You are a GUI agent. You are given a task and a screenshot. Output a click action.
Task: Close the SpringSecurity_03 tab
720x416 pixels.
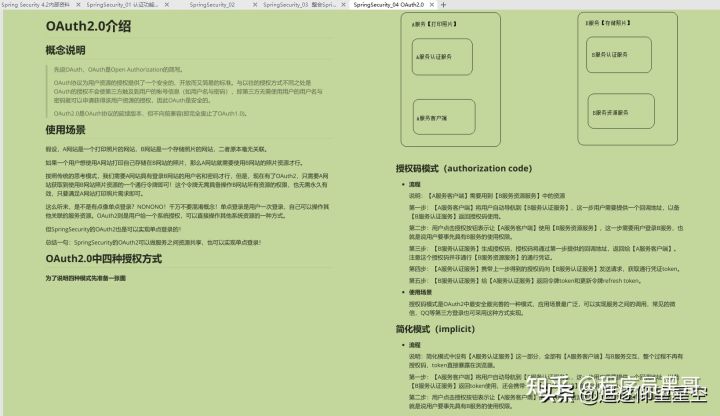tap(343, 5)
